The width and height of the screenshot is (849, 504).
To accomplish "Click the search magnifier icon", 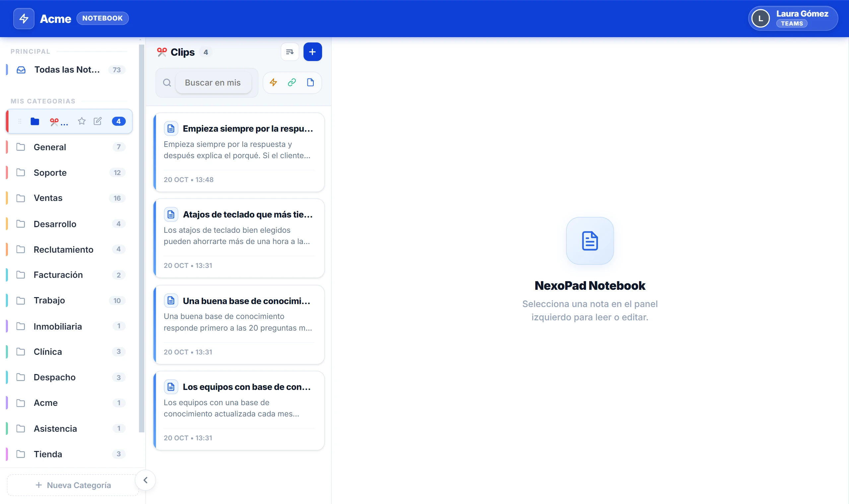I will 167,83.
